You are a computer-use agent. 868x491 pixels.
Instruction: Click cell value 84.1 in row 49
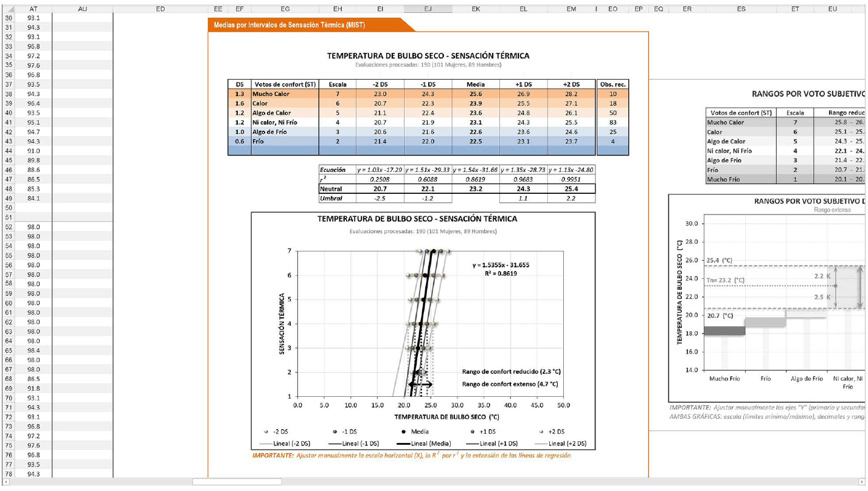pos(33,198)
